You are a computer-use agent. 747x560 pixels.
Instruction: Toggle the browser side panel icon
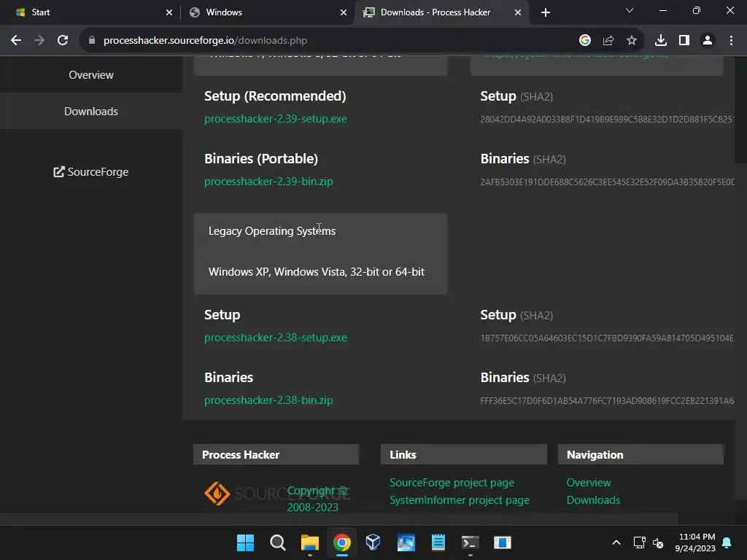(x=684, y=41)
